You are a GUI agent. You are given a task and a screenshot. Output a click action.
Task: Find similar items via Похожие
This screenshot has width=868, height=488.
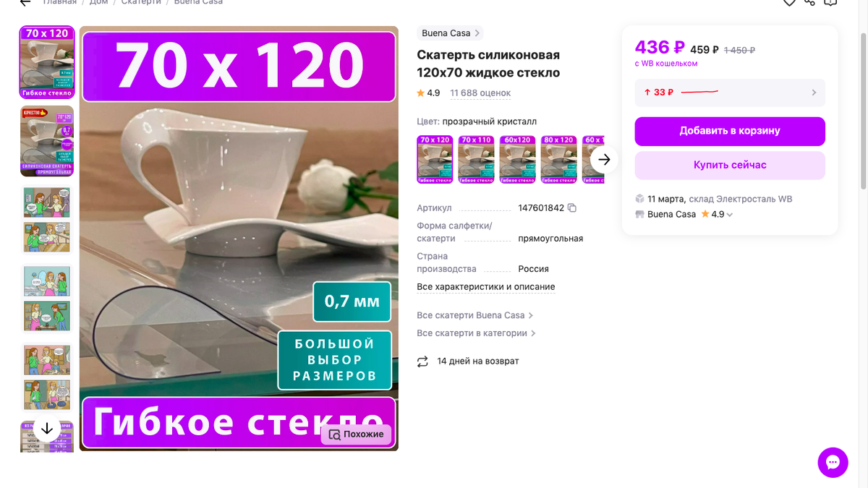coord(357,435)
